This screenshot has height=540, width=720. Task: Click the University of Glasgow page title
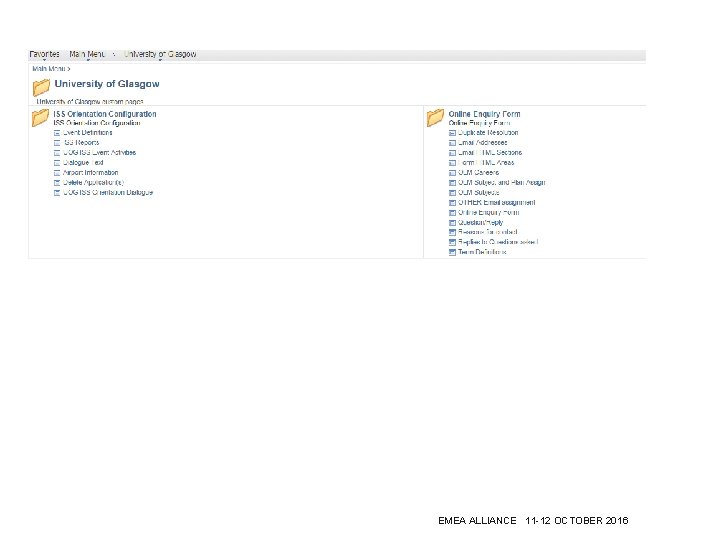click(x=107, y=84)
